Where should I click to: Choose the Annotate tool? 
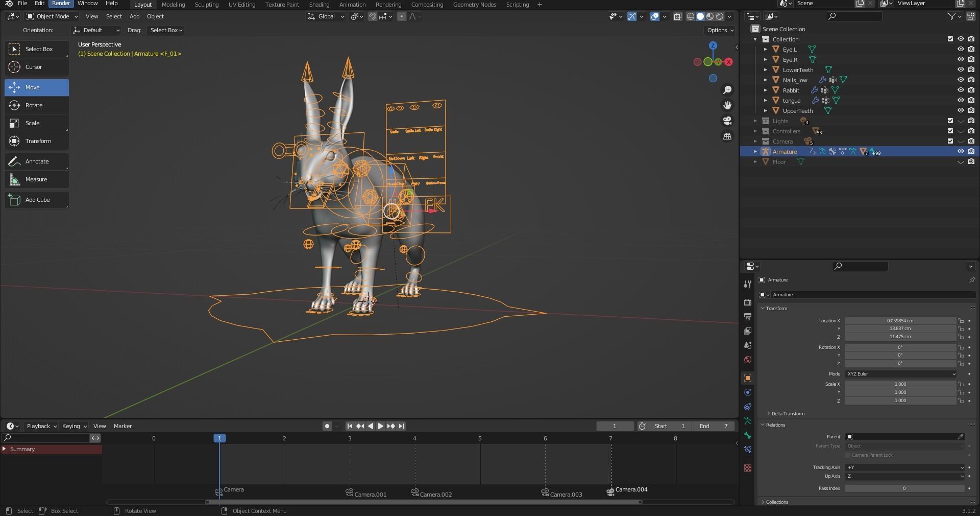tap(36, 161)
